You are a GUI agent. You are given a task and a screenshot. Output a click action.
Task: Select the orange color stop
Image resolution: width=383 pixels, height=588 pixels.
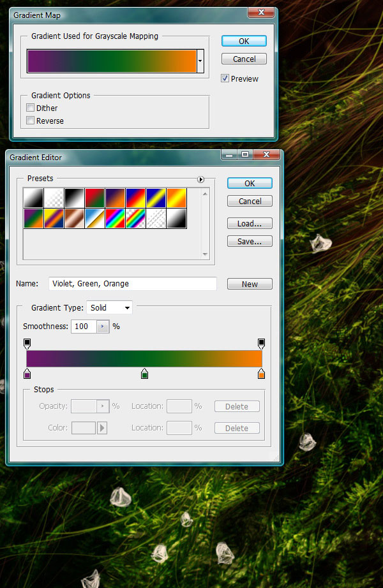[261, 374]
